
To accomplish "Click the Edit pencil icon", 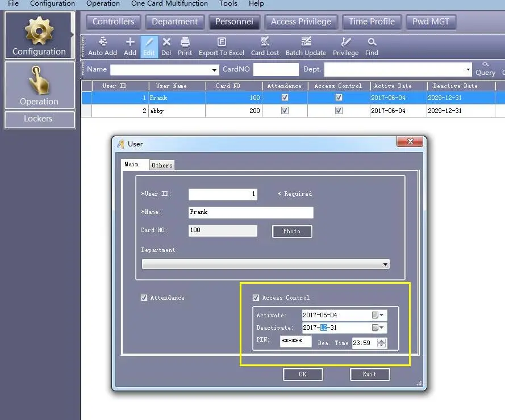I will pos(149,47).
